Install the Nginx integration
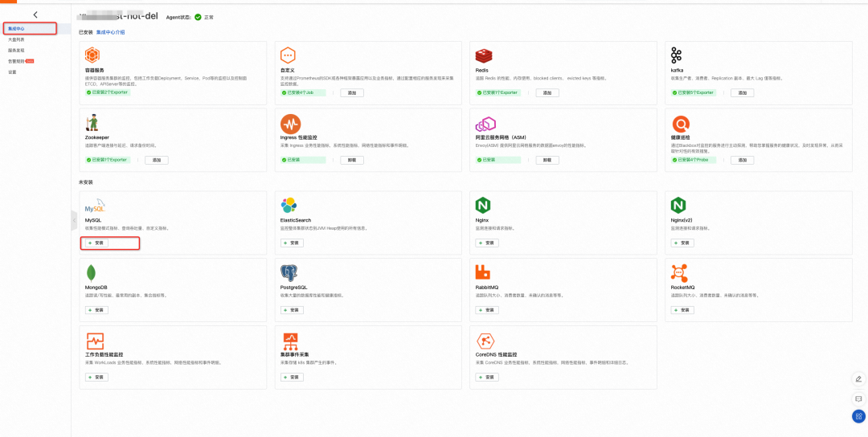868x437 pixels. pos(487,243)
